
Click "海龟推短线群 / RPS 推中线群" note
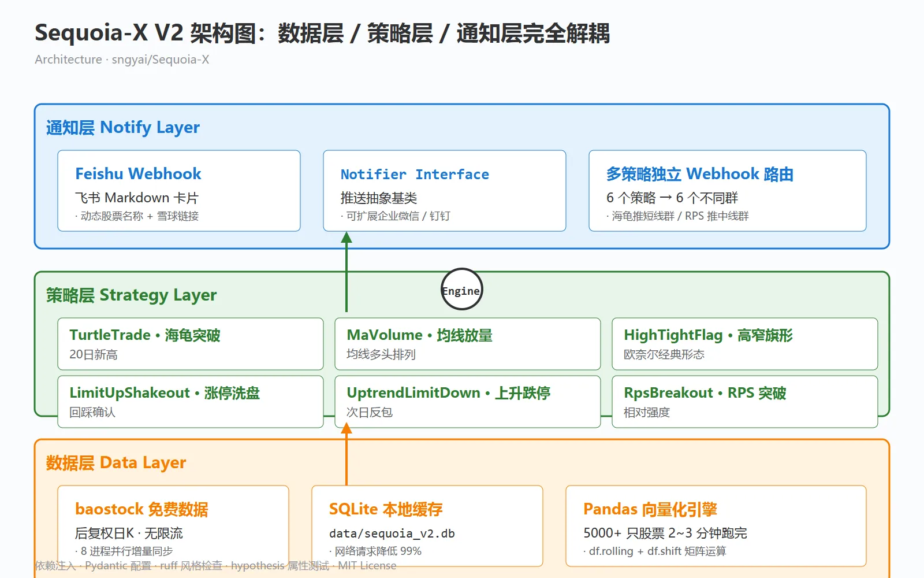click(677, 216)
